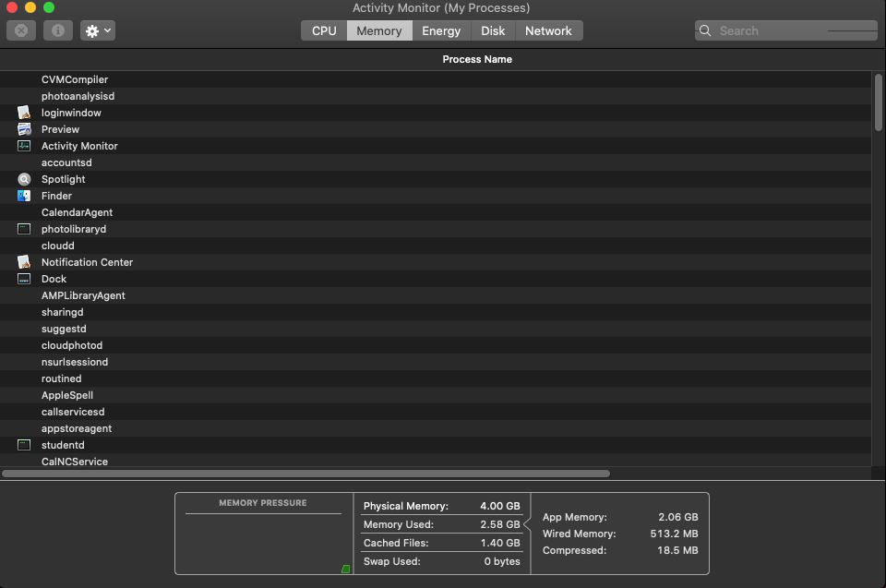The height and width of the screenshot is (588, 886).
Task: Click the Compressed value 18.5 MB
Action: [x=677, y=550]
